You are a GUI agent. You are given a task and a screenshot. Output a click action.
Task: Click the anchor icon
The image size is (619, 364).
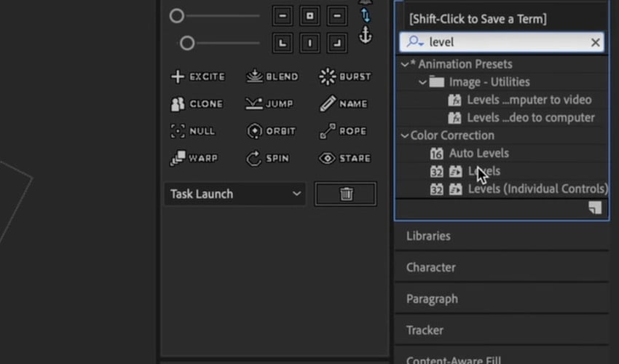click(365, 35)
